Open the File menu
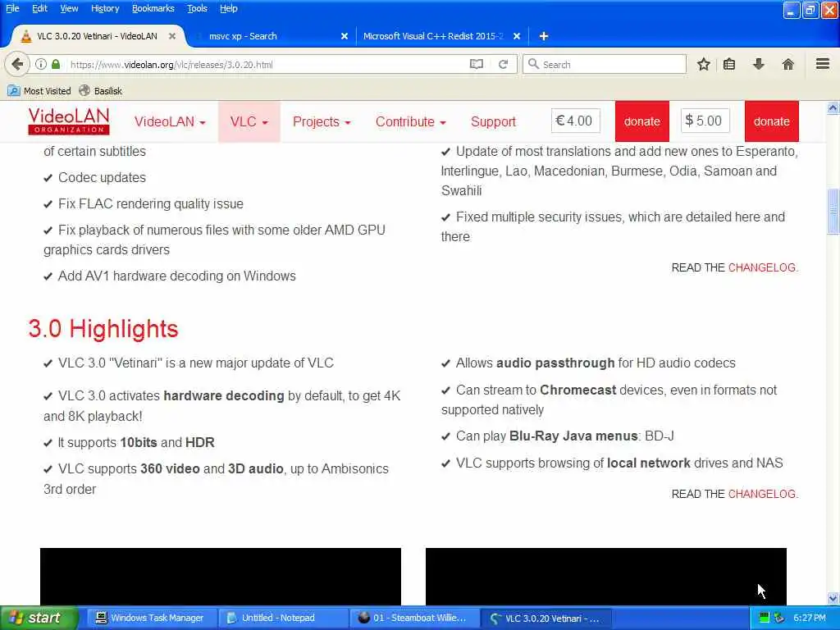This screenshot has height=630, width=840. point(12,8)
